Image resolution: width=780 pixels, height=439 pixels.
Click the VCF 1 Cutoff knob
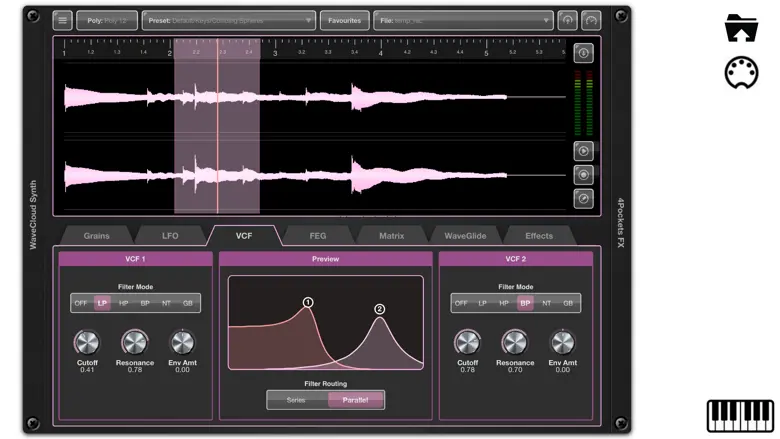pos(87,343)
